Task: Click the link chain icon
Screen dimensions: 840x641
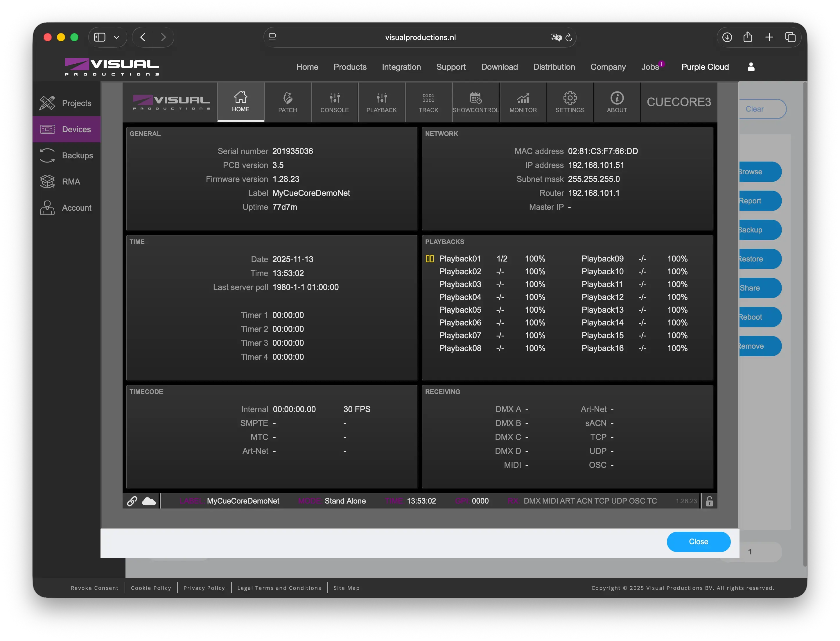Action: (x=132, y=501)
